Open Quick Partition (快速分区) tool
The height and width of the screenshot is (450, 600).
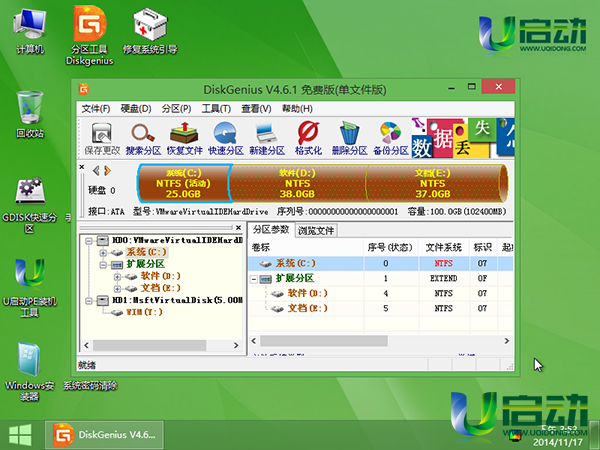click(x=226, y=138)
